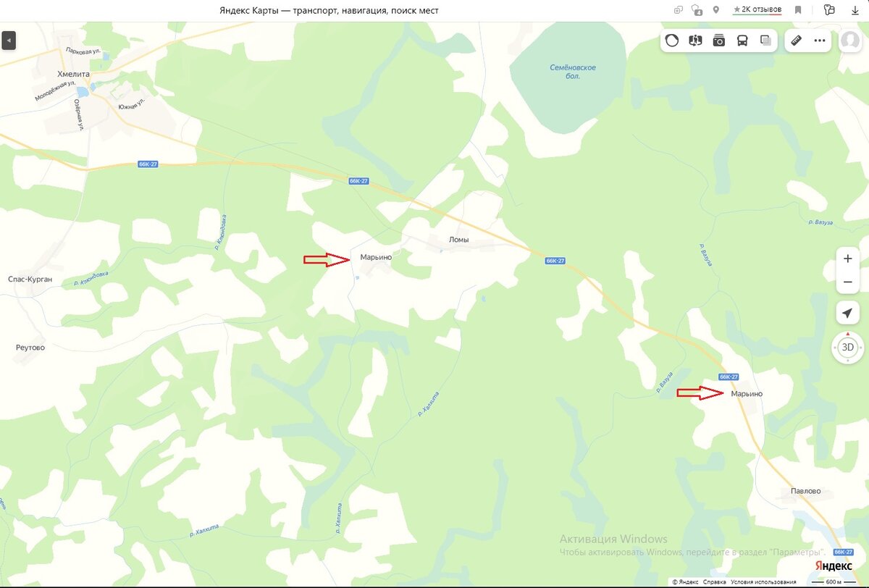Screen dimensions: 869x588
Task: Open street panoramas view
Action: pos(695,41)
